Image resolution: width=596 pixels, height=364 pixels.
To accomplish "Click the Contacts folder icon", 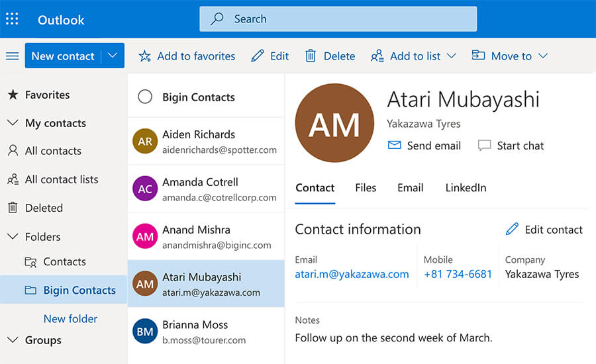I will tap(30, 262).
